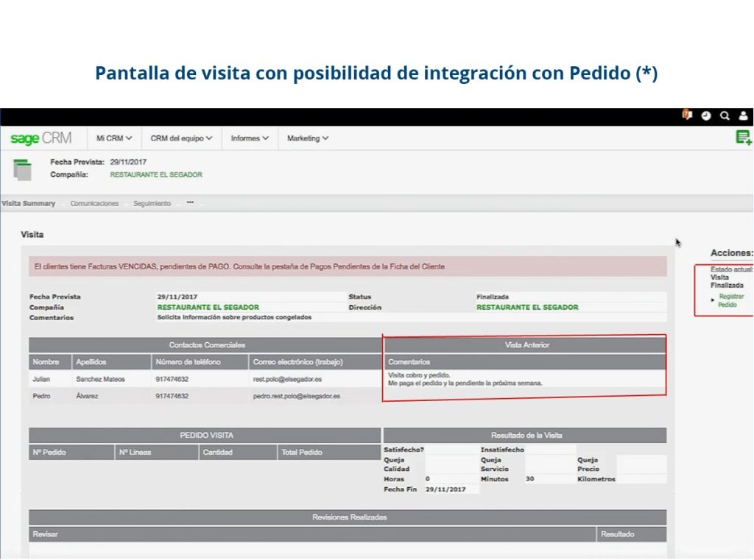This screenshot has height=560, width=754.
Task: Click the visit document icon below the logo
Action: [x=24, y=169]
